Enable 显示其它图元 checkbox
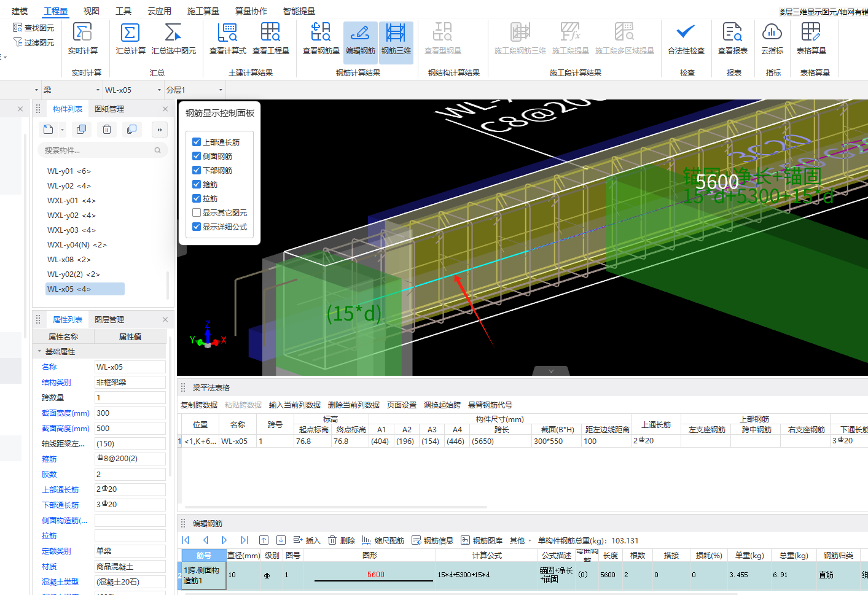Viewport: 868px width, 595px height. click(197, 212)
